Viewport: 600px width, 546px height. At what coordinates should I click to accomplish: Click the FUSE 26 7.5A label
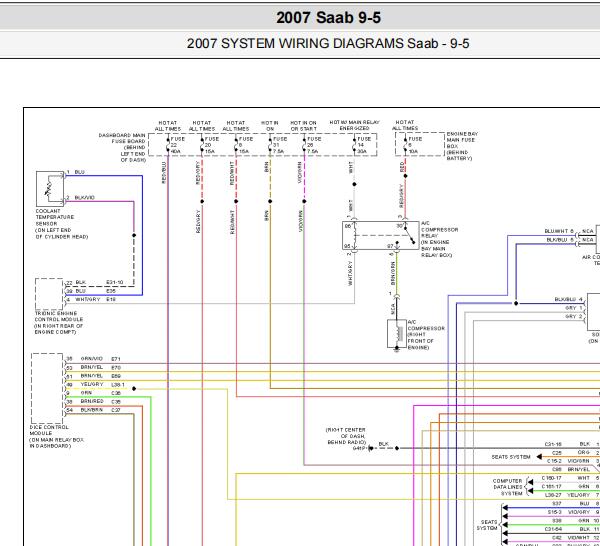coord(313,145)
